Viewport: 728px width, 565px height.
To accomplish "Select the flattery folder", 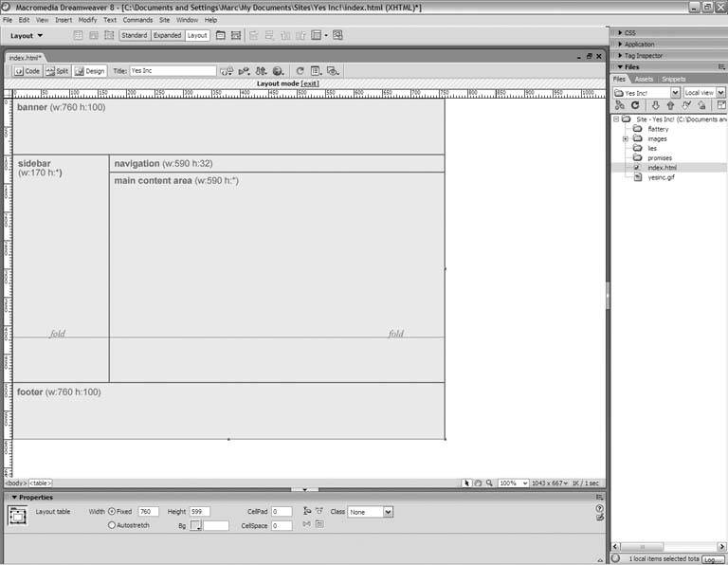I will coord(658,129).
